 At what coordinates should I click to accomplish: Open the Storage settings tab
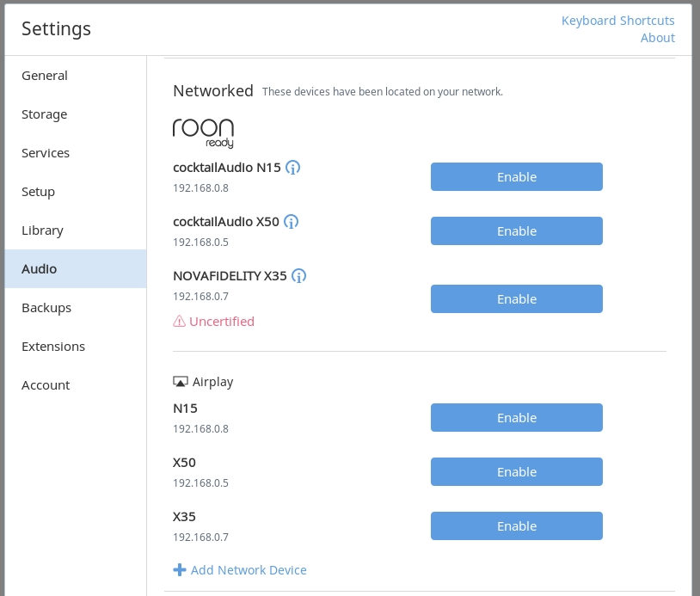[x=76, y=114]
